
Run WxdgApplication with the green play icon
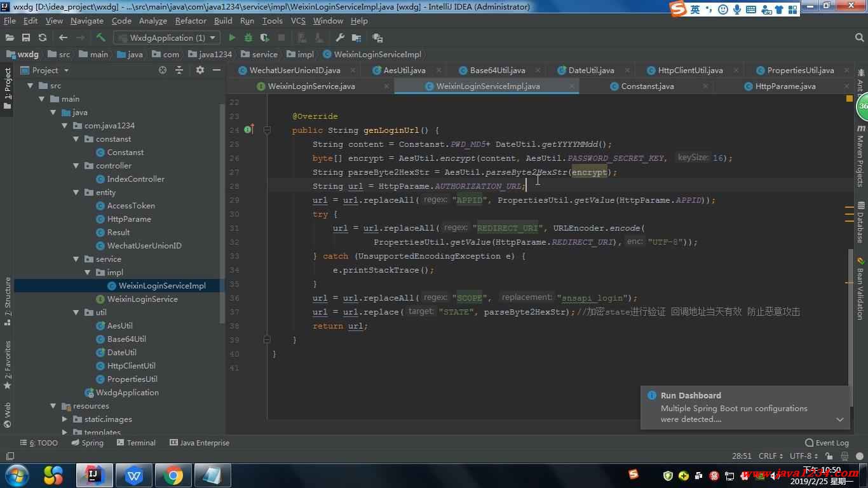(232, 38)
